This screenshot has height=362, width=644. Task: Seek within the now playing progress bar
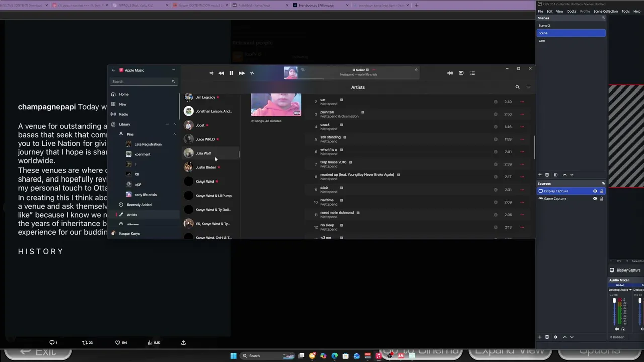(359, 79)
